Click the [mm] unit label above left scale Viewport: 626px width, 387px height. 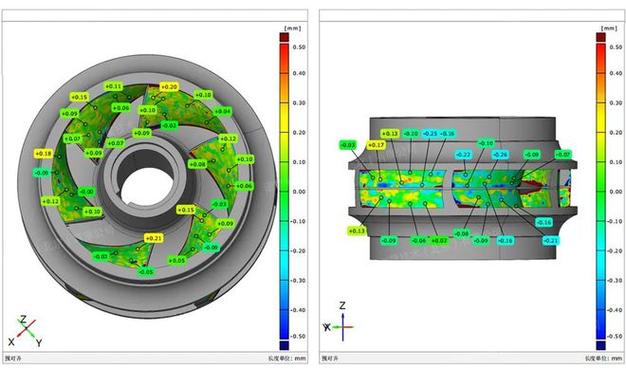coord(292,28)
